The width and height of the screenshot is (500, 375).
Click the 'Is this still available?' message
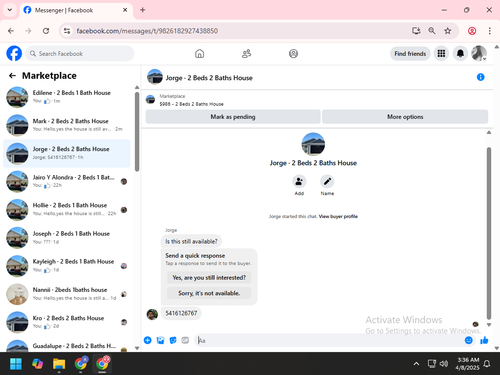coord(191,241)
